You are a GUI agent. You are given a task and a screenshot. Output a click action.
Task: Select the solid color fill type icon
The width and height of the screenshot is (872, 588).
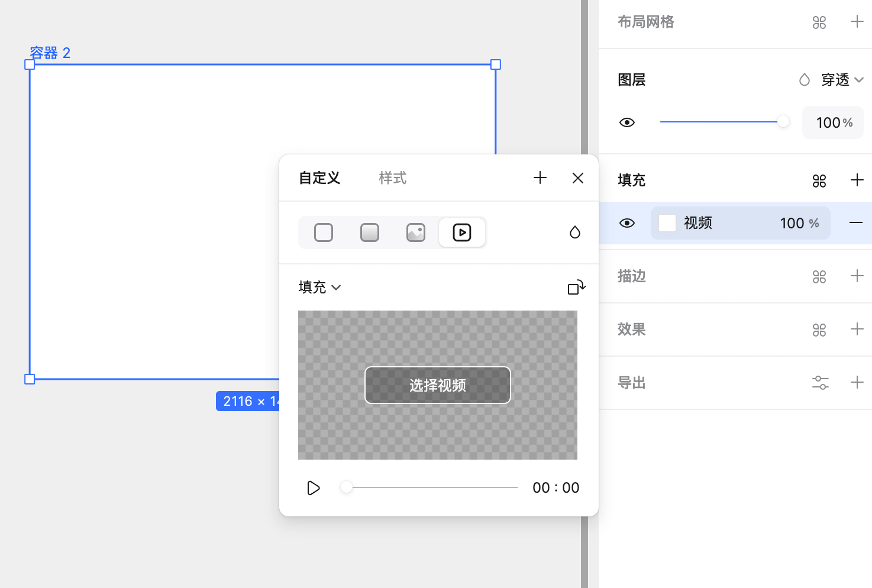pyautogui.click(x=324, y=232)
